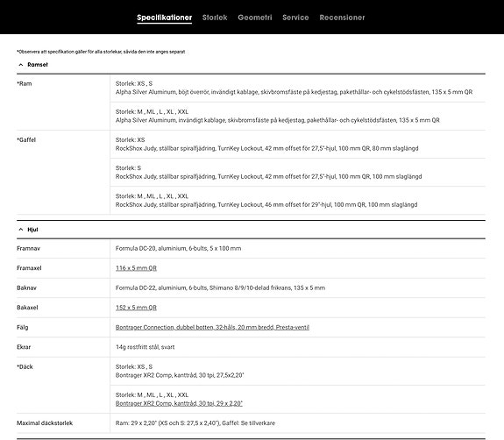This screenshot has width=504, height=440.
Task: Click Bontrager XR2 Comp 27,5x2,20 text
Action: 180,375
